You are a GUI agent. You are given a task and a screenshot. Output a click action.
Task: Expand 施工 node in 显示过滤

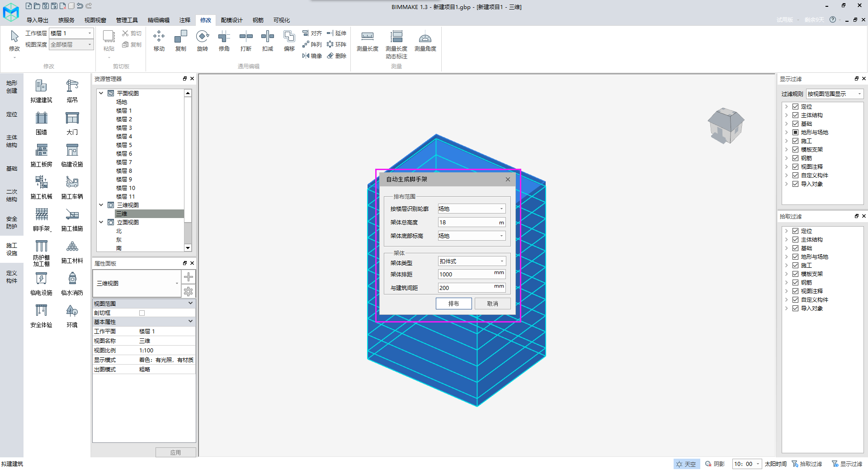pyautogui.click(x=787, y=141)
